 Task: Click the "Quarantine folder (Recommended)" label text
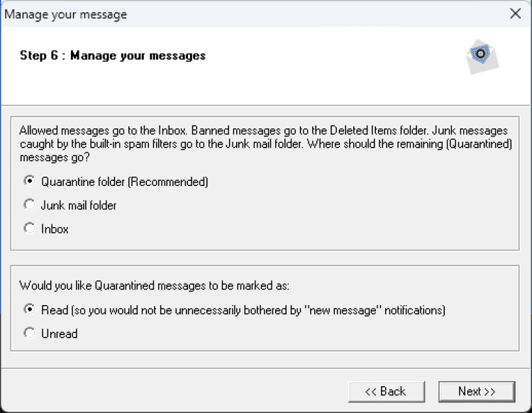click(124, 182)
